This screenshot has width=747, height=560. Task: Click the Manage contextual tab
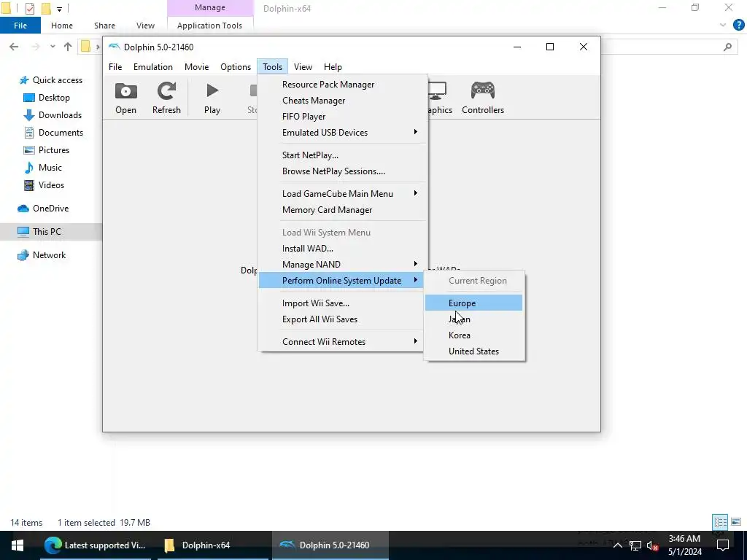coord(210,7)
